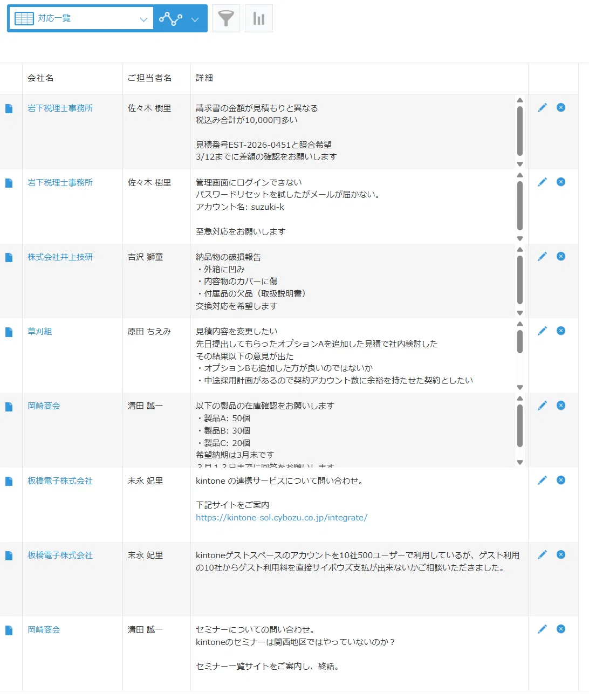The height and width of the screenshot is (700, 589).
Task: Click scrollbar thumb in 草刈組 detail cell
Action: pos(520,341)
